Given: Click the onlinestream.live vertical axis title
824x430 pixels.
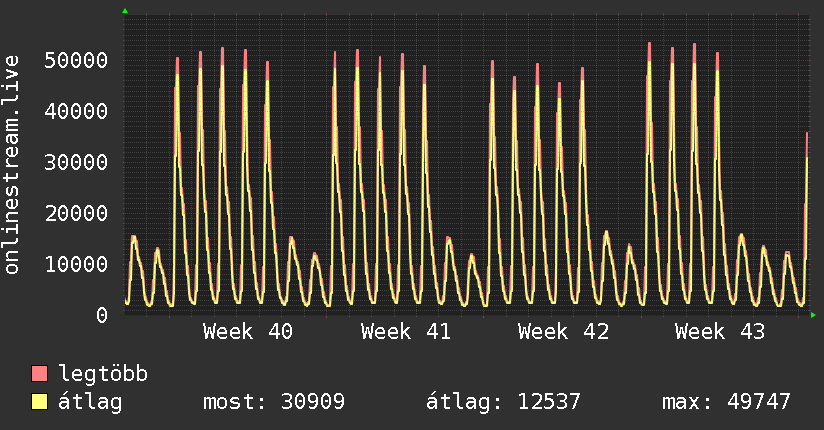Looking at the screenshot, I should 11,165.
